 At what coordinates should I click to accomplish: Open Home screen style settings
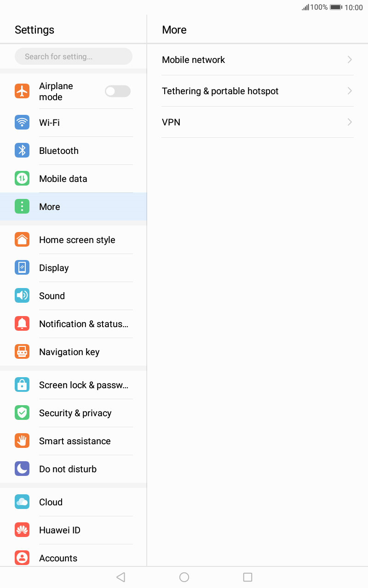tap(74, 240)
